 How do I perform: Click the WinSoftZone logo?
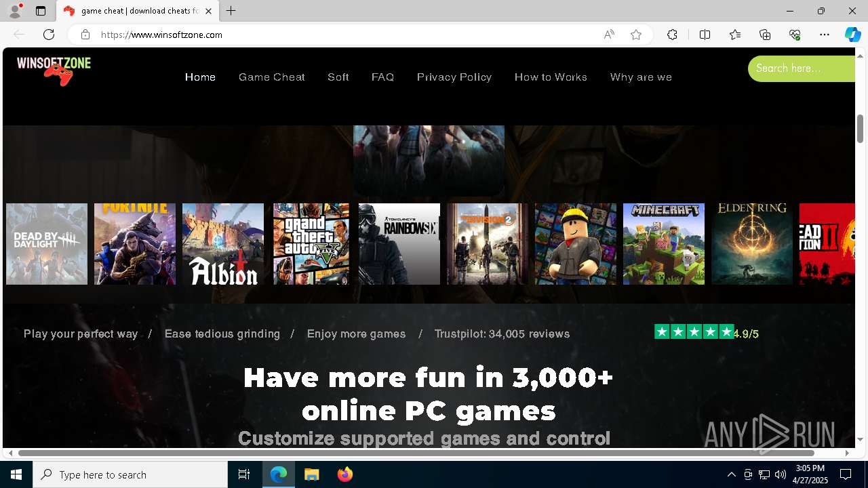tap(54, 70)
